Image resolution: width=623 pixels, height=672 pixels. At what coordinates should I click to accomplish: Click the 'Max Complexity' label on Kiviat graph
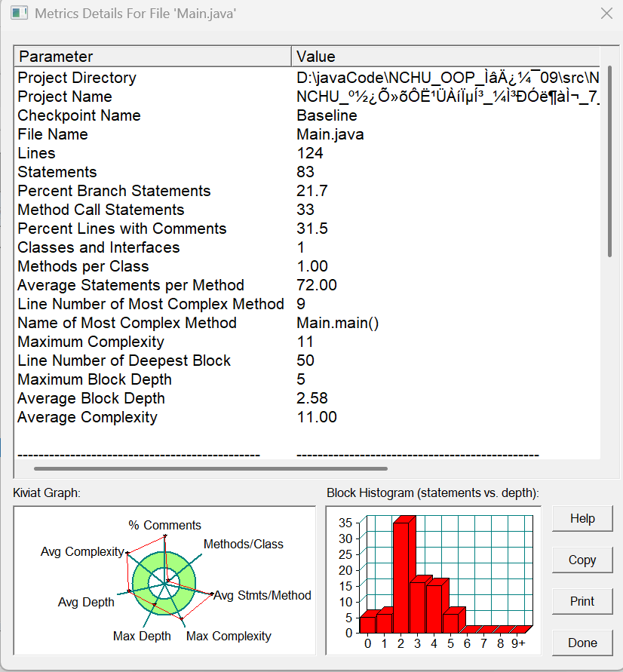tap(229, 636)
